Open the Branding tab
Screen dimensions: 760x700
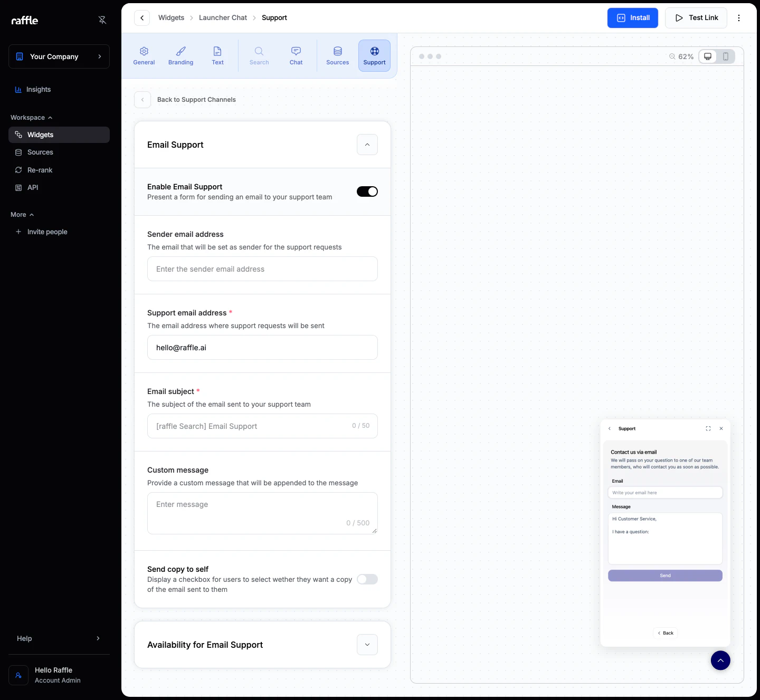181,55
